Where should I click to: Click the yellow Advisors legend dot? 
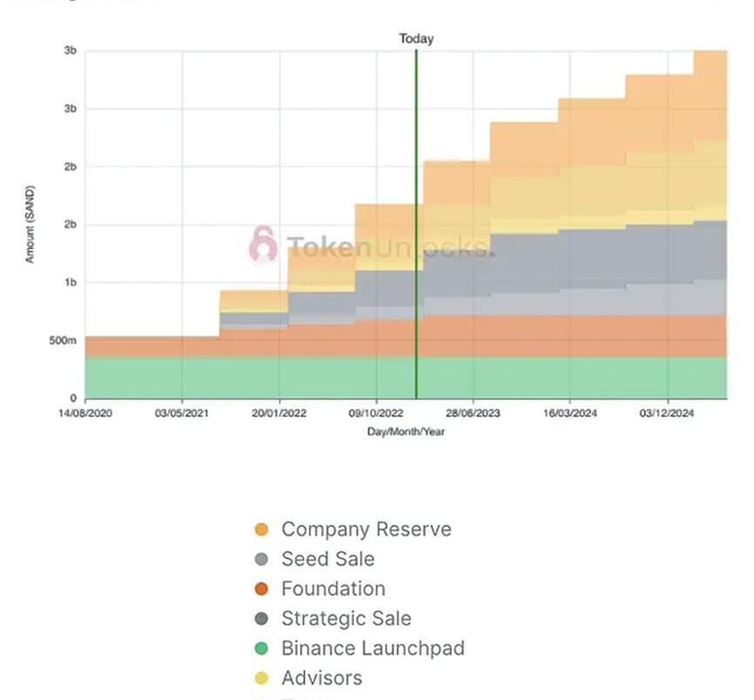[x=262, y=678]
